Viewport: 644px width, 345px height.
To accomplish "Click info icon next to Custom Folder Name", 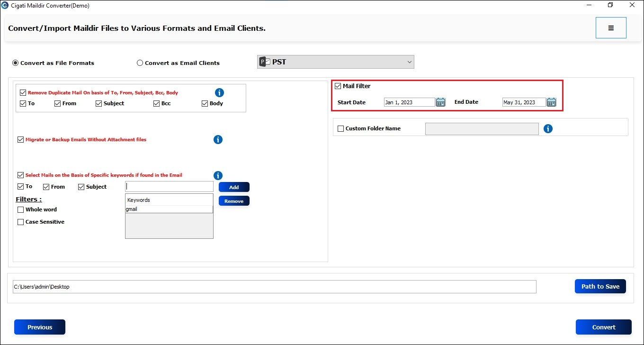I will pyautogui.click(x=548, y=128).
